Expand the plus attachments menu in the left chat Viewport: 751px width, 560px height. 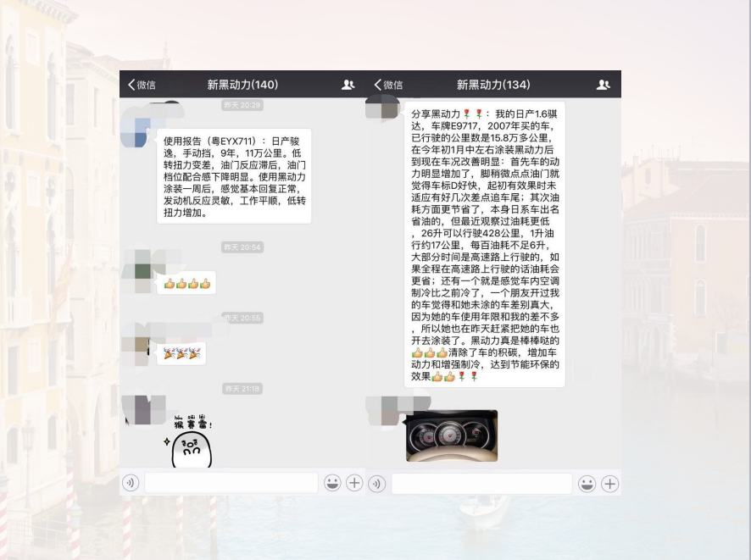coord(354,483)
